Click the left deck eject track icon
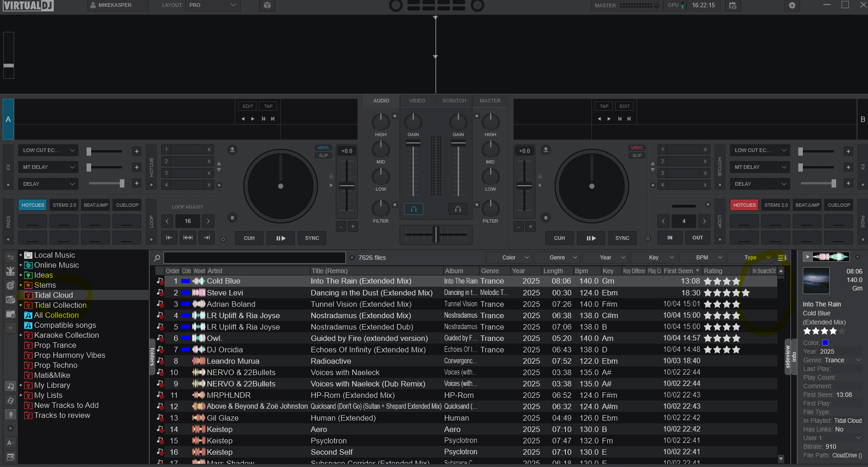This screenshot has height=467, width=868. click(232, 150)
